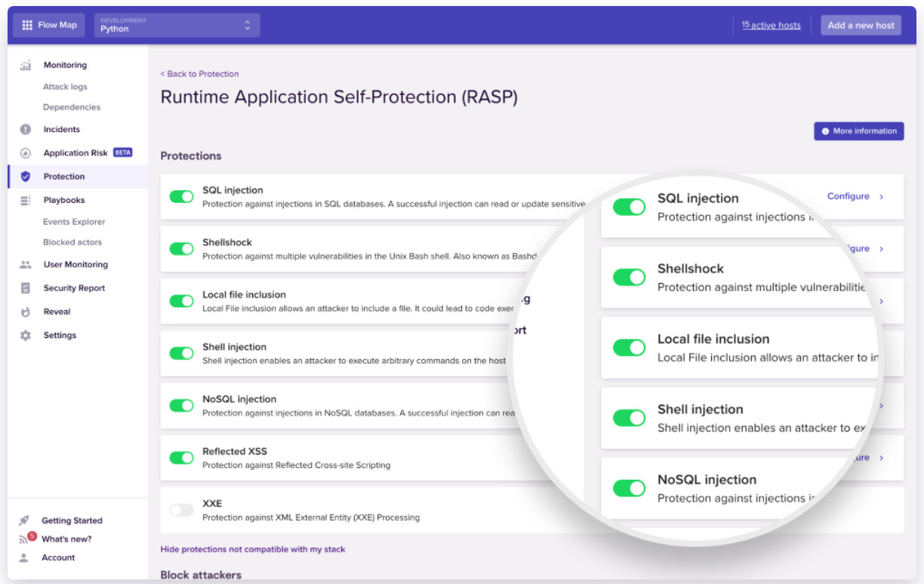Enable the XXE protection toggle

[x=181, y=510]
